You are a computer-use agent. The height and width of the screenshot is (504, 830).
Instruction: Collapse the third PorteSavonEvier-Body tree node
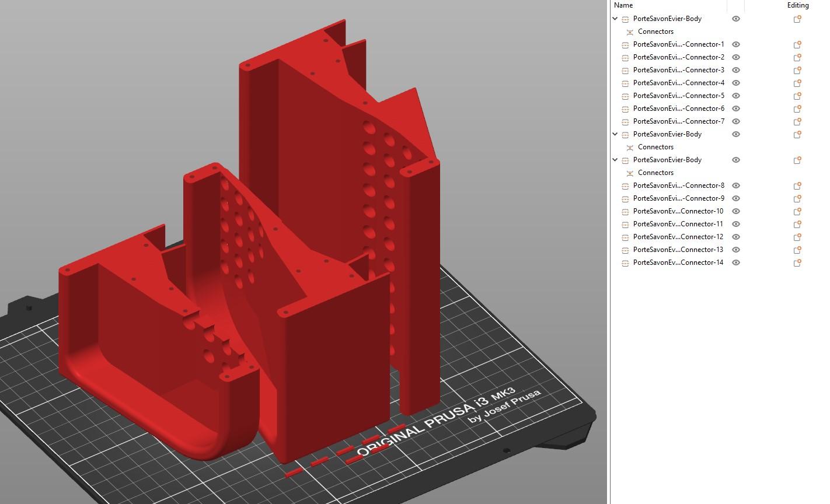pyautogui.click(x=615, y=160)
